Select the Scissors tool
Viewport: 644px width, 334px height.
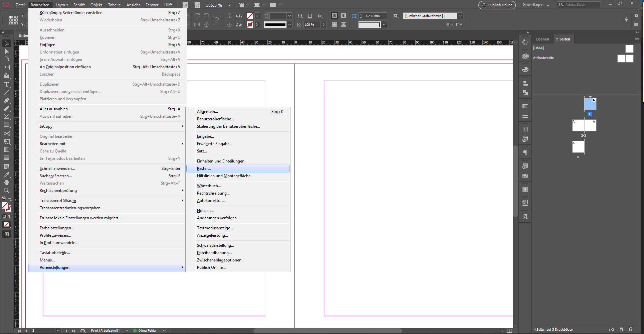(x=6, y=133)
